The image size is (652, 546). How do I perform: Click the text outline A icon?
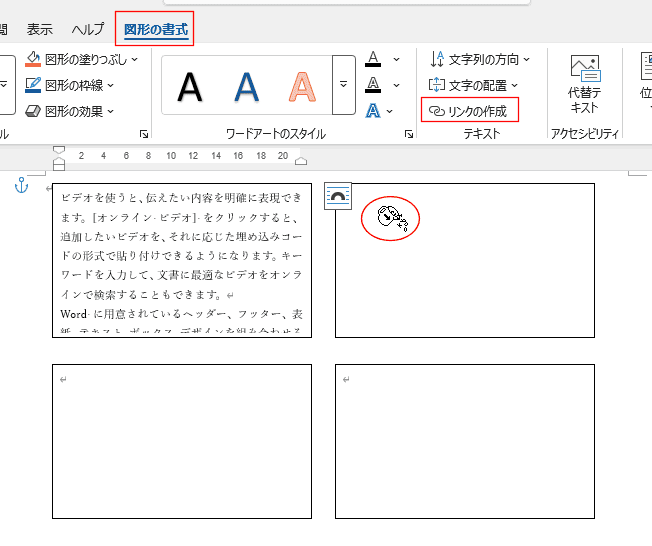pyautogui.click(x=373, y=85)
